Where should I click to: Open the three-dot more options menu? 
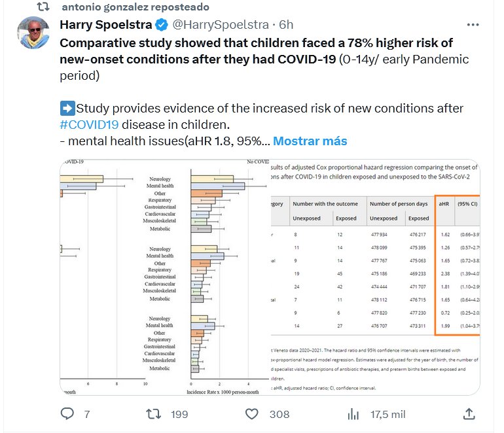pos(473,25)
